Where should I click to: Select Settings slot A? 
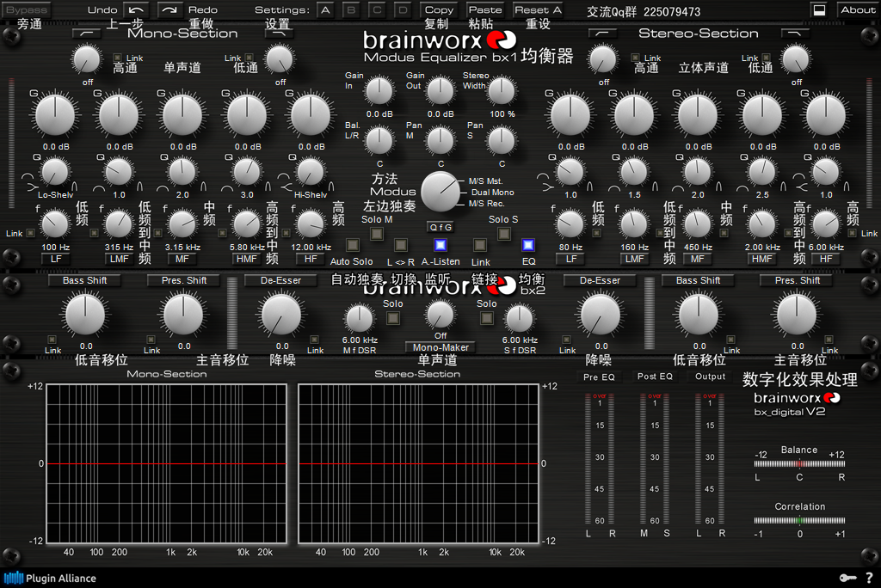tap(325, 9)
